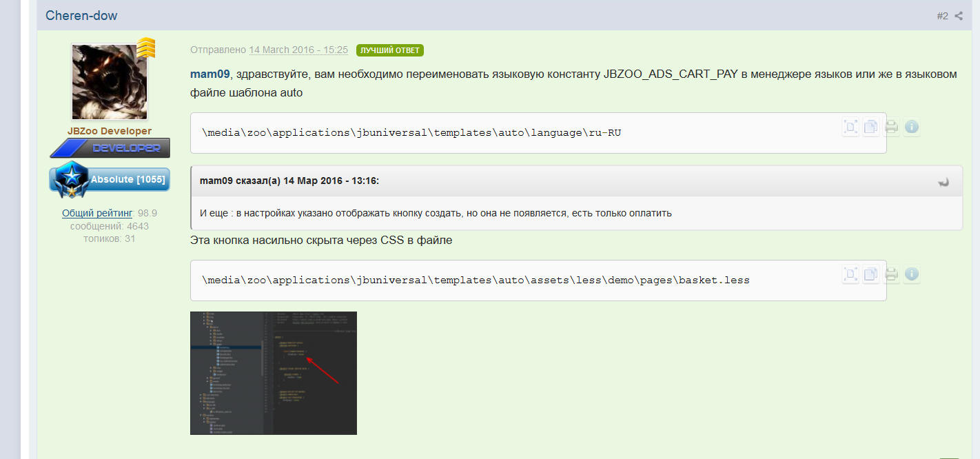Open the mam09 mention link

[x=210, y=74]
